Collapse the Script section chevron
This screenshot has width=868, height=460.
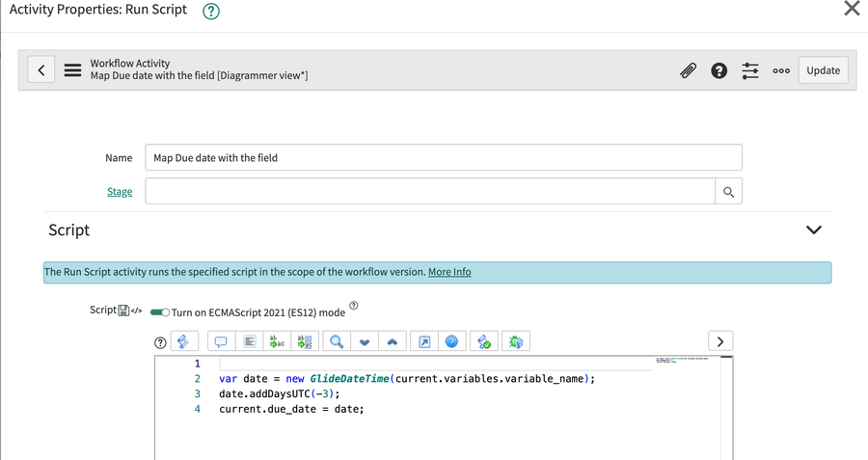813,230
